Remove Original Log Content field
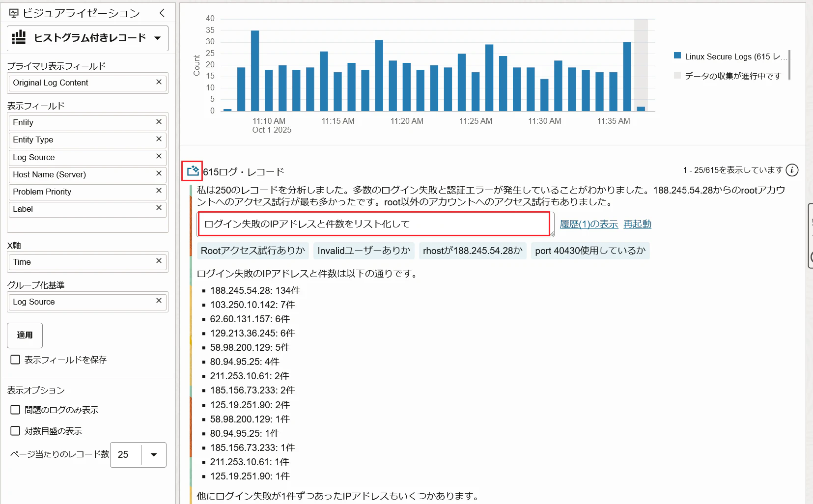 tap(159, 82)
